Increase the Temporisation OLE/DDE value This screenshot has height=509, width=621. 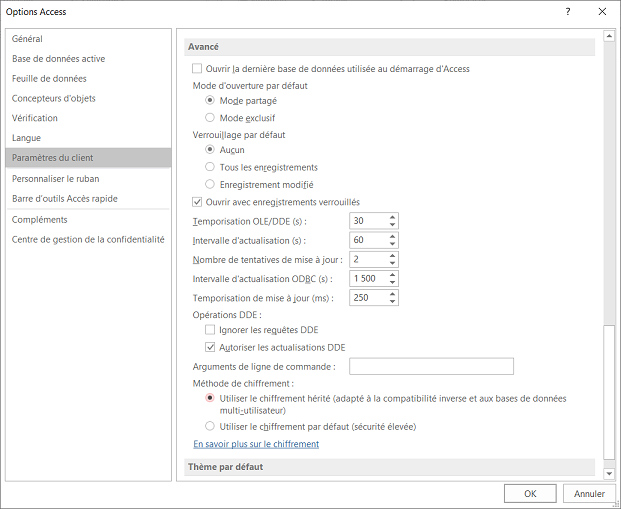coord(392,216)
